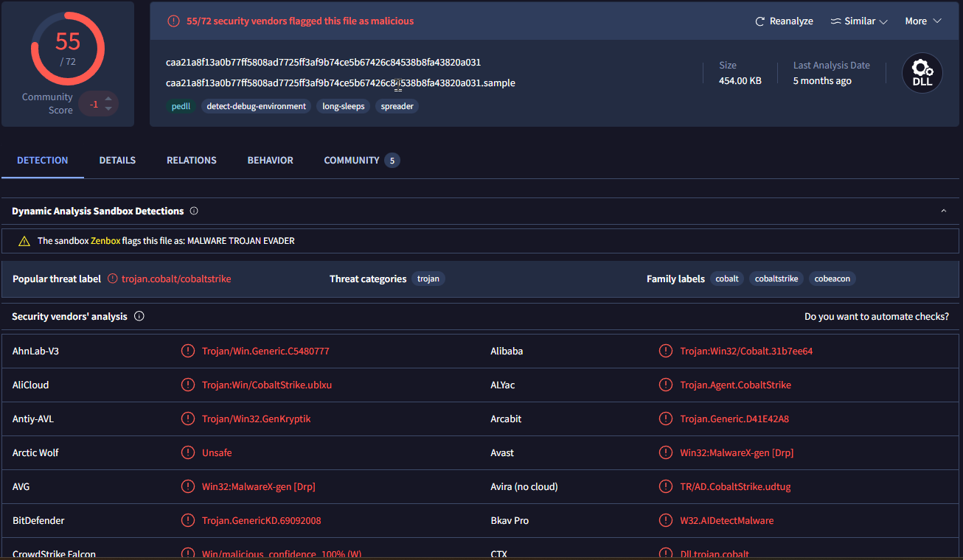Click alert icon in Arctic Wolf row
The height and width of the screenshot is (560, 963).
coord(188,452)
